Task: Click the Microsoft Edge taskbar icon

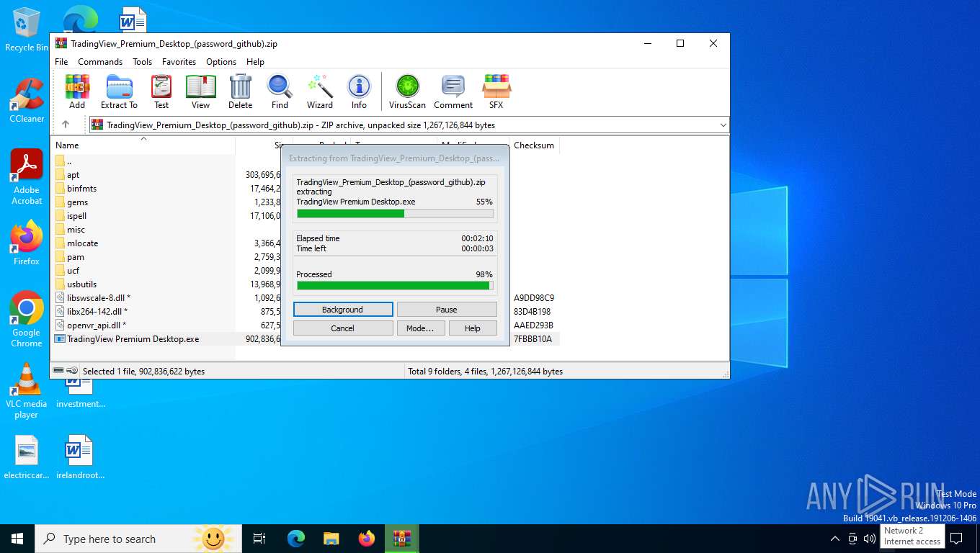Action: click(296, 539)
